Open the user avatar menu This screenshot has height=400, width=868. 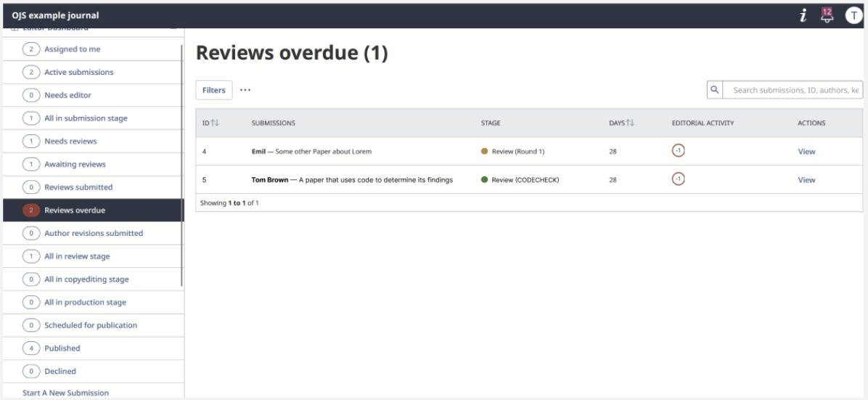point(853,15)
